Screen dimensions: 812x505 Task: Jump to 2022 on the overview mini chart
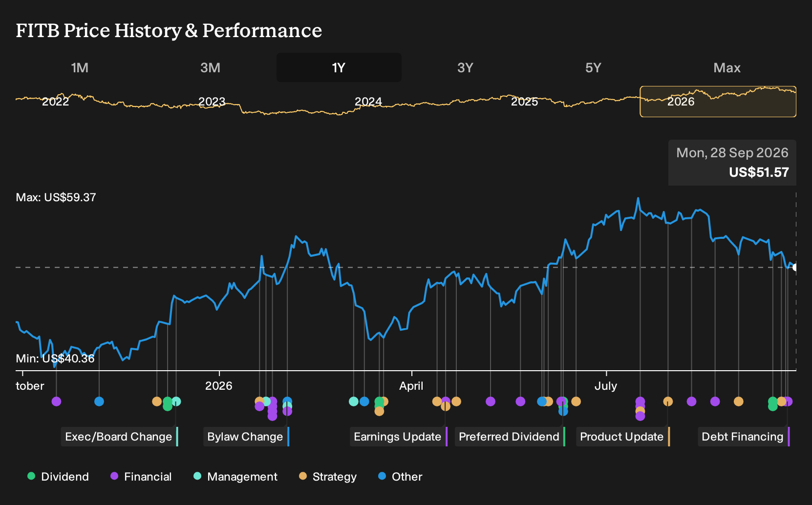(x=56, y=102)
